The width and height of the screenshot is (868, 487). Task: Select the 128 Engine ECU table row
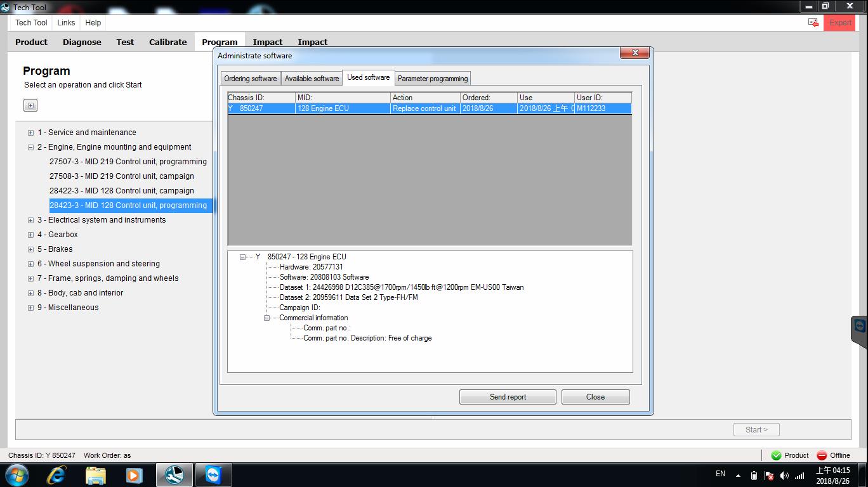pyautogui.click(x=430, y=108)
